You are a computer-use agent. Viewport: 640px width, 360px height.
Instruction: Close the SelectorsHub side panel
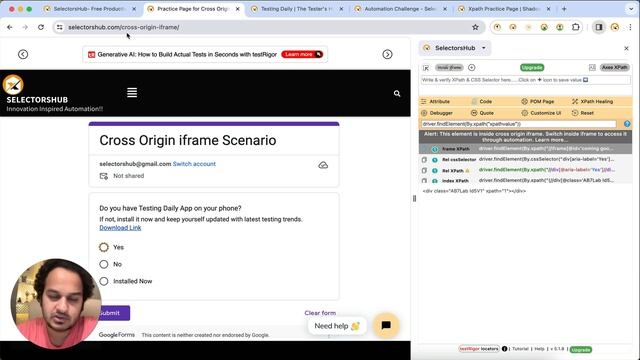click(x=627, y=48)
